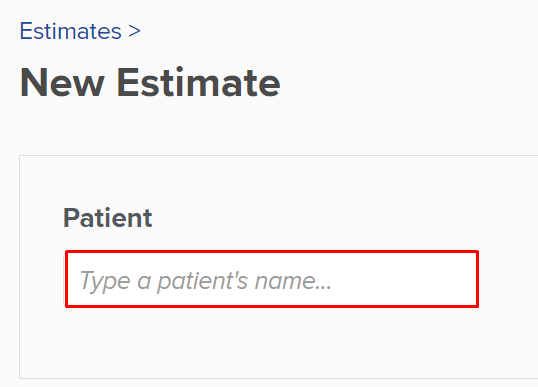The image size is (538, 387).
Task: Click the Estimates breadcrumb link
Action: [70, 31]
